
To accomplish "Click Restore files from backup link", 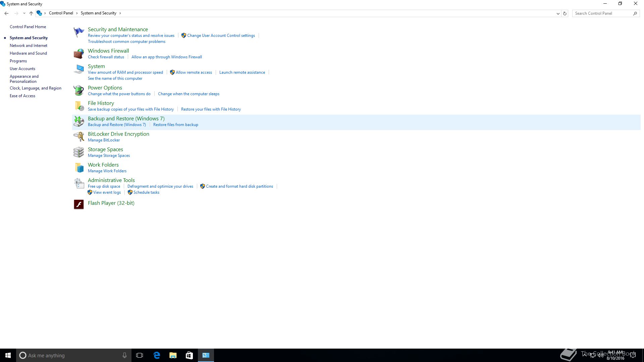I will (x=176, y=125).
